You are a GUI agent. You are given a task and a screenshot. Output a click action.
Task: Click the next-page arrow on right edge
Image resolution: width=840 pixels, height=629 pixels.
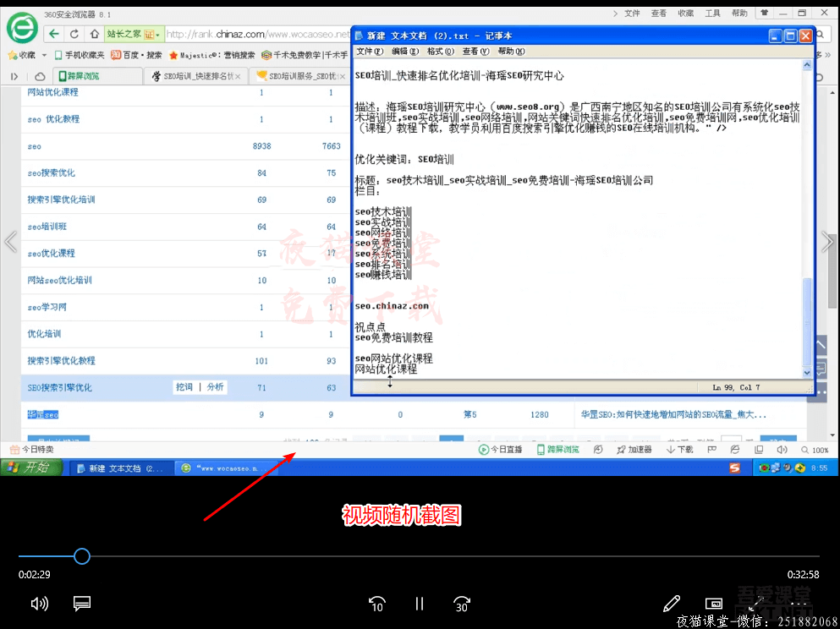point(827,243)
